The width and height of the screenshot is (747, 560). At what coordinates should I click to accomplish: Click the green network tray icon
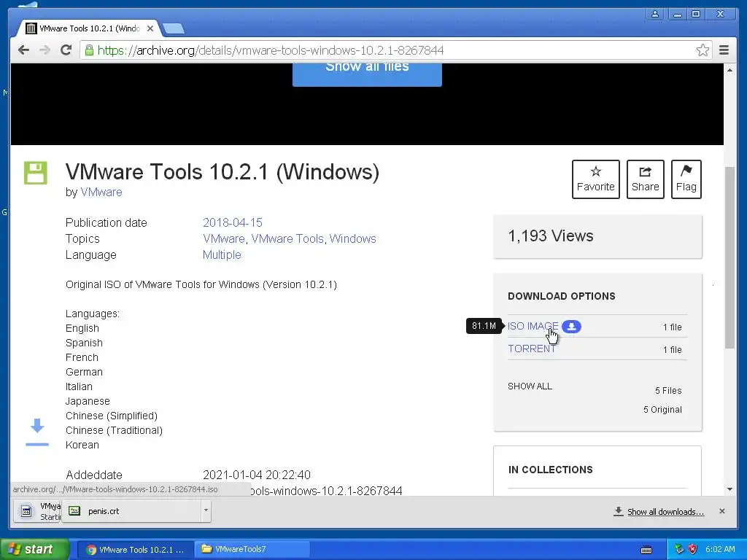tap(679, 549)
